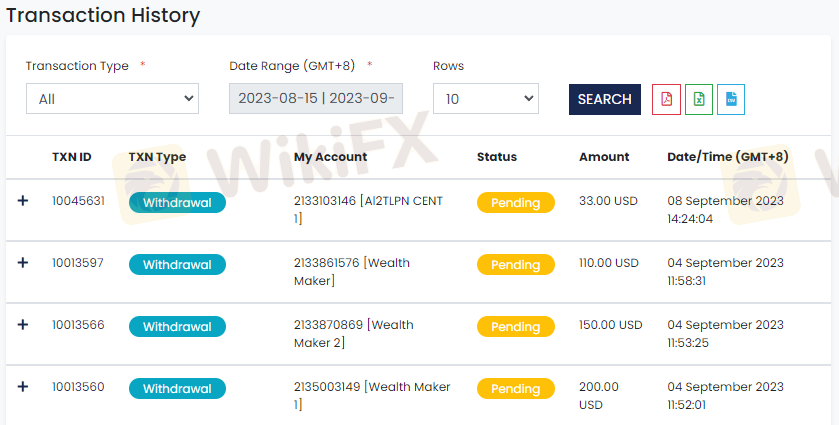Click the Status column header

[x=497, y=157]
